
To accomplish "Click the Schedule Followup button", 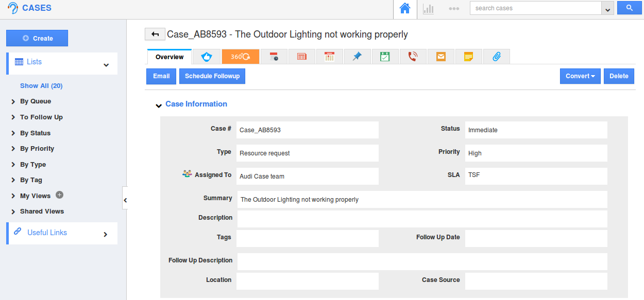I will point(212,76).
